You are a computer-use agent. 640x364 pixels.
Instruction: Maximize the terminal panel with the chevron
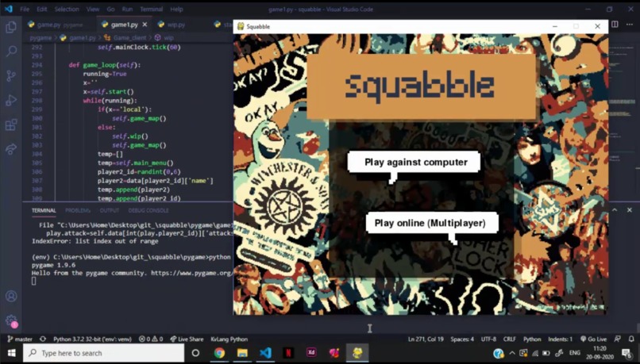[x=615, y=210]
